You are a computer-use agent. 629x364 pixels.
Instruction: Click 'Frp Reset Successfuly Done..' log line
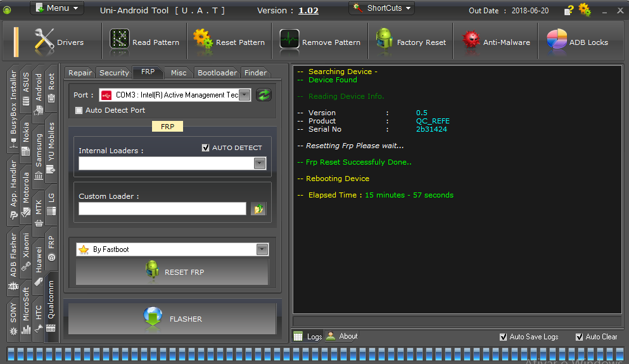pyautogui.click(x=355, y=162)
